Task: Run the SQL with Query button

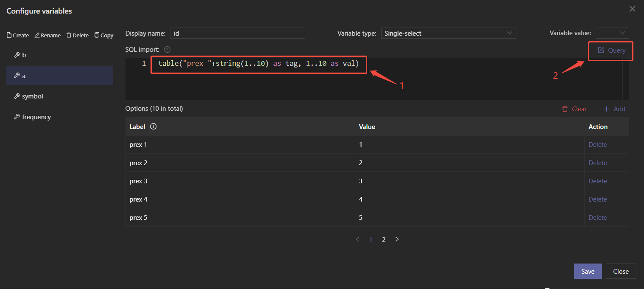Action: tap(611, 51)
